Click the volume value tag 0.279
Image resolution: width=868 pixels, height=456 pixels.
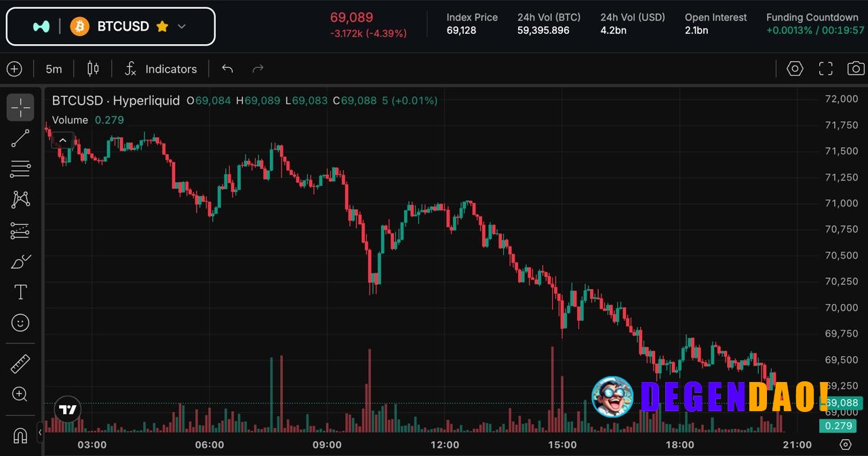click(x=837, y=426)
